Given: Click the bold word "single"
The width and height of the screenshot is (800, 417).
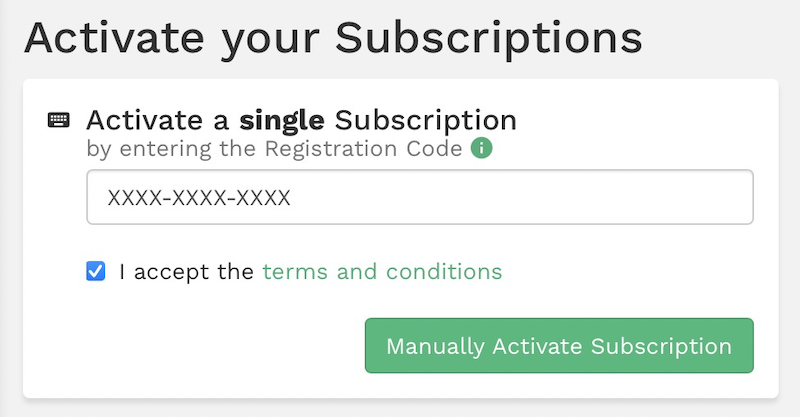Looking at the screenshot, I should click(x=282, y=121).
